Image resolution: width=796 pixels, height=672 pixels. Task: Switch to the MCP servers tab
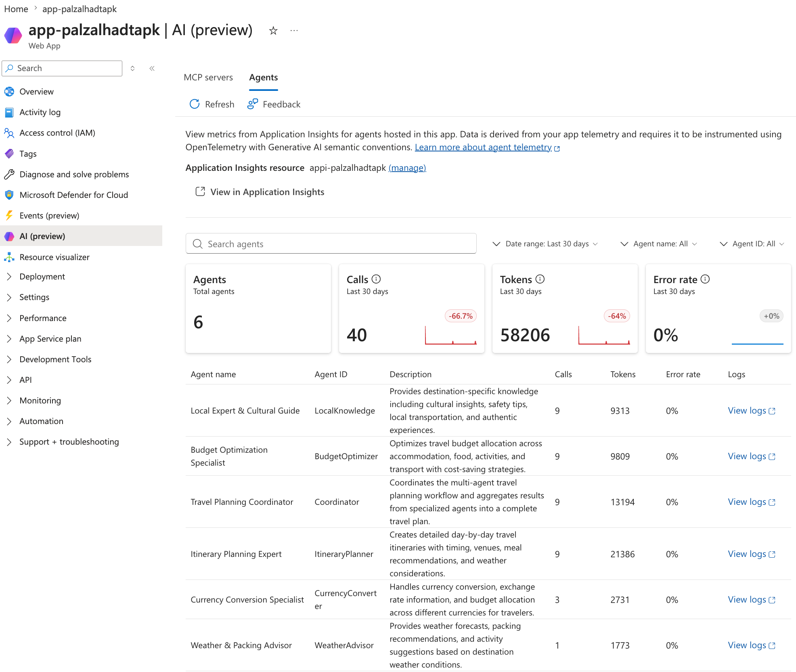click(x=208, y=78)
